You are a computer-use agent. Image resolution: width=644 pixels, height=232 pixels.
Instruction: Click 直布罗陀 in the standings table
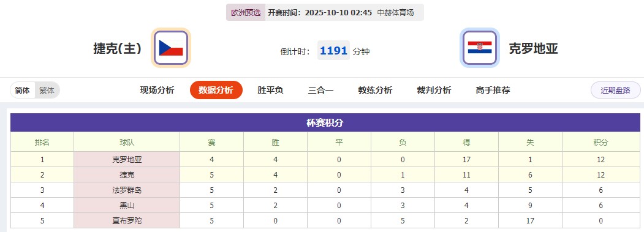(x=127, y=220)
